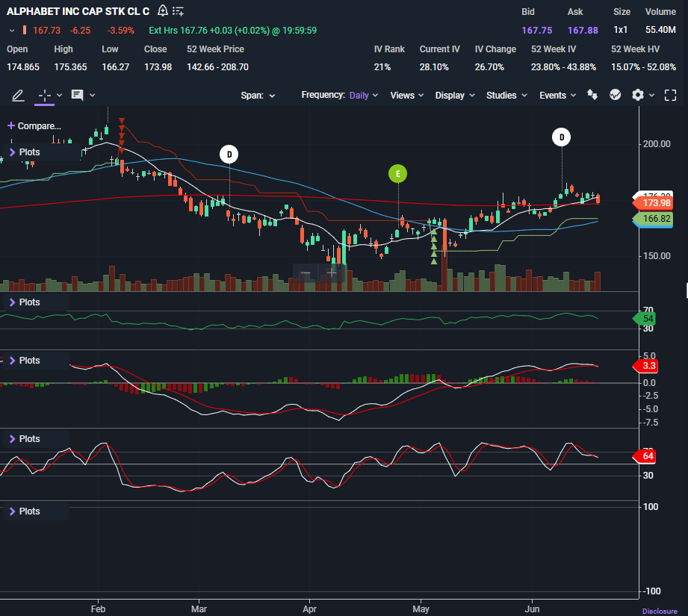
Task: Open the Views menu
Action: [406, 95]
